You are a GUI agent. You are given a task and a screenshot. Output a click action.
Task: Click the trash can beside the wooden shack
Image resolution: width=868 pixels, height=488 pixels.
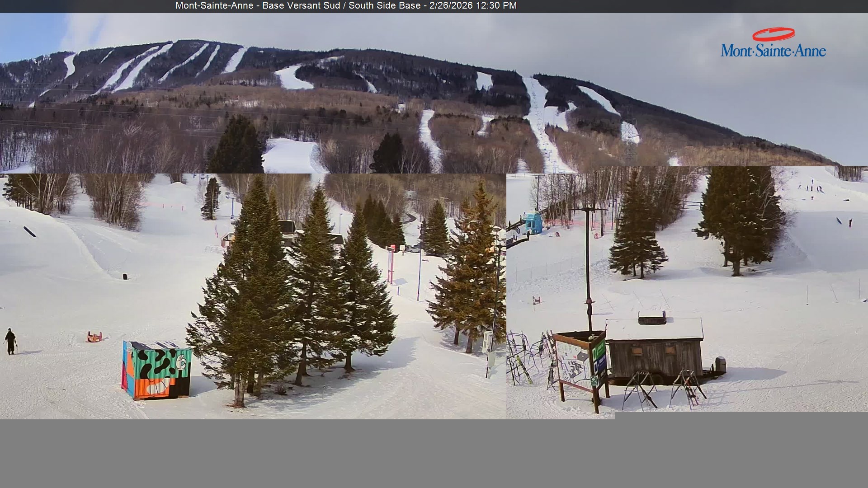tap(720, 365)
